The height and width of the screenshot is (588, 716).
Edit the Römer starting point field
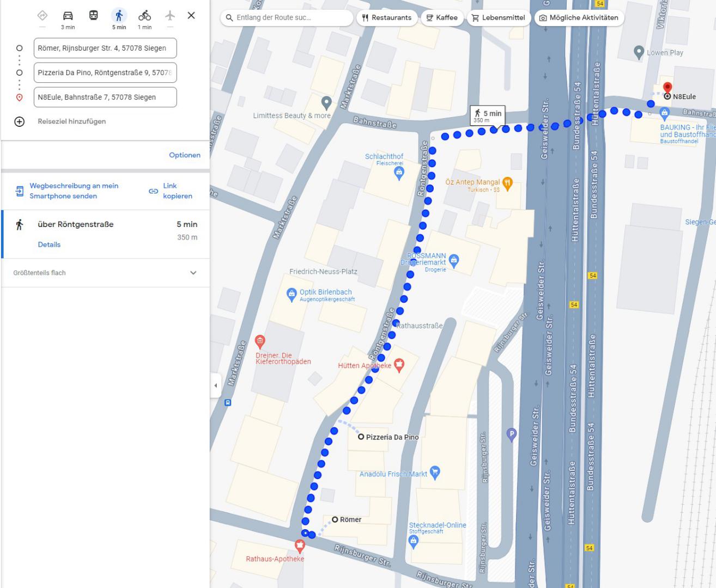pyautogui.click(x=105, y=48)
